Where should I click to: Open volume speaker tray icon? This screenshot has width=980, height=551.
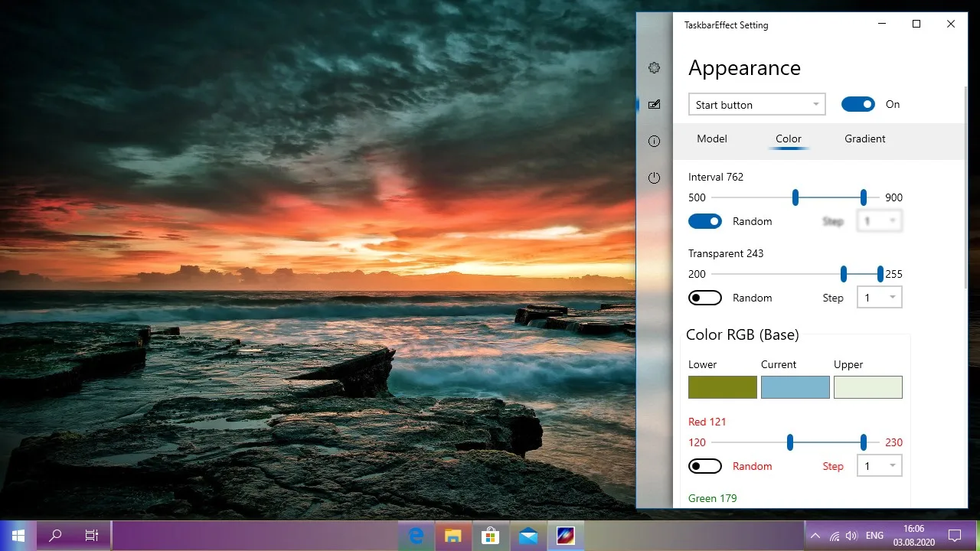tap(852, 536)
